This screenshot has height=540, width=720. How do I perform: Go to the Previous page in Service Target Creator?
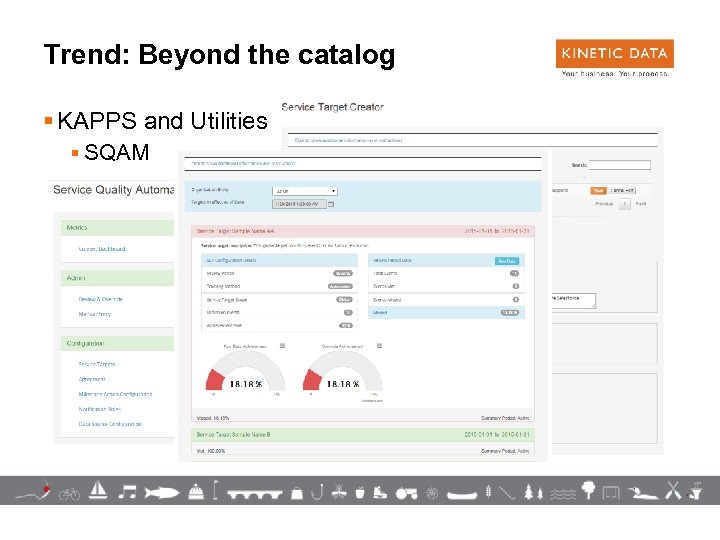[604, 204]
